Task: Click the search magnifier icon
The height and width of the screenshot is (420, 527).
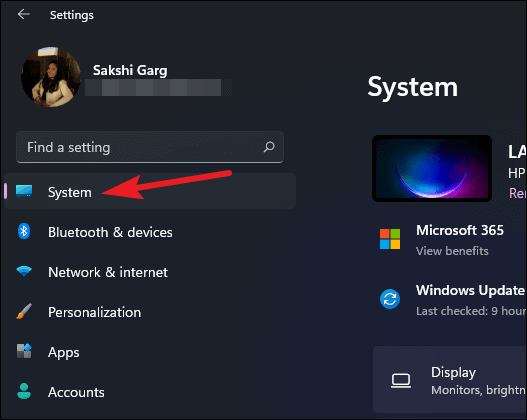Action: pyautogui.click(x=269, y=147)
